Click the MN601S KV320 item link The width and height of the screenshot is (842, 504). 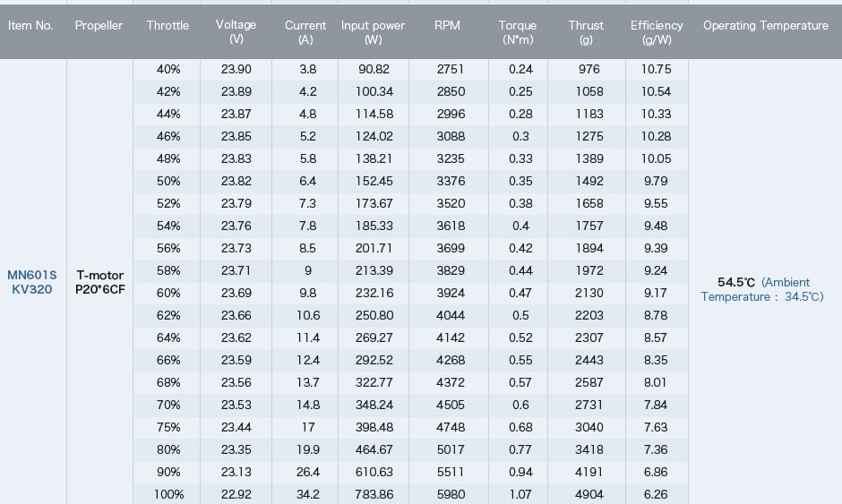[31, 282]
